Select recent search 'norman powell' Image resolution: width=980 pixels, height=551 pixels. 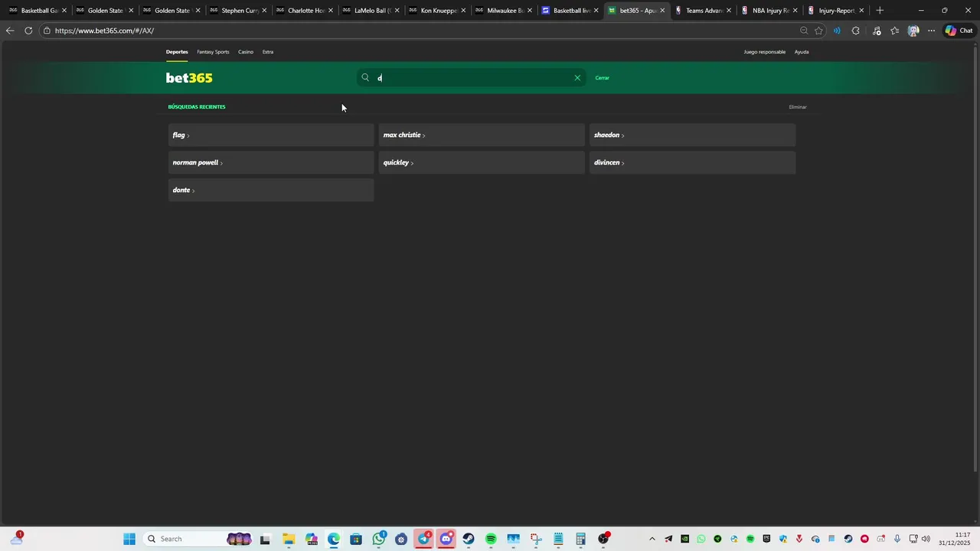[x=271, y=162]
